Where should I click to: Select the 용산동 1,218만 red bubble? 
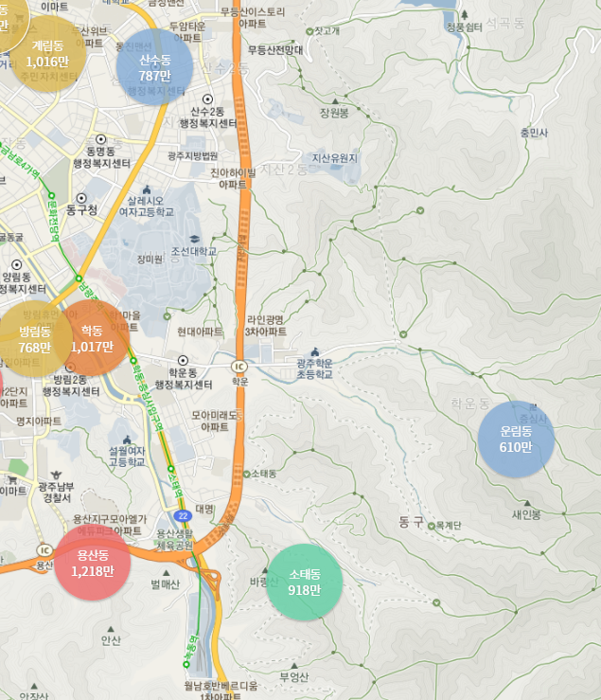pos(93,563)
